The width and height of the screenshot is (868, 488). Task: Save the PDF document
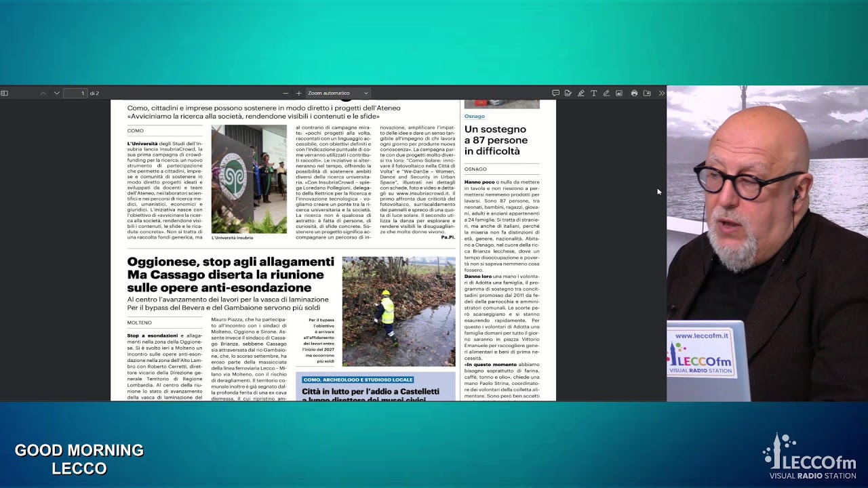point(647,93)
